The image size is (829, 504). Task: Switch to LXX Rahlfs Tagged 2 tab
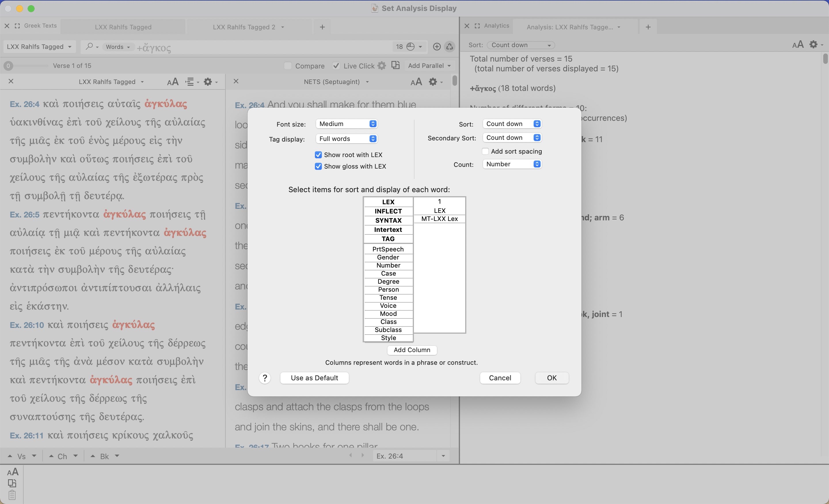[244, 27]
